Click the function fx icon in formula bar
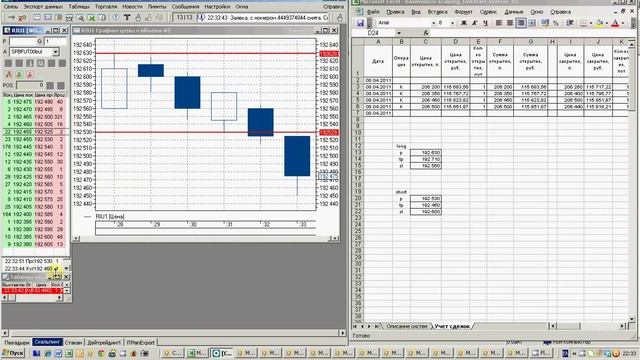Screen dimensions: 640x360 (x=426, y=33)
